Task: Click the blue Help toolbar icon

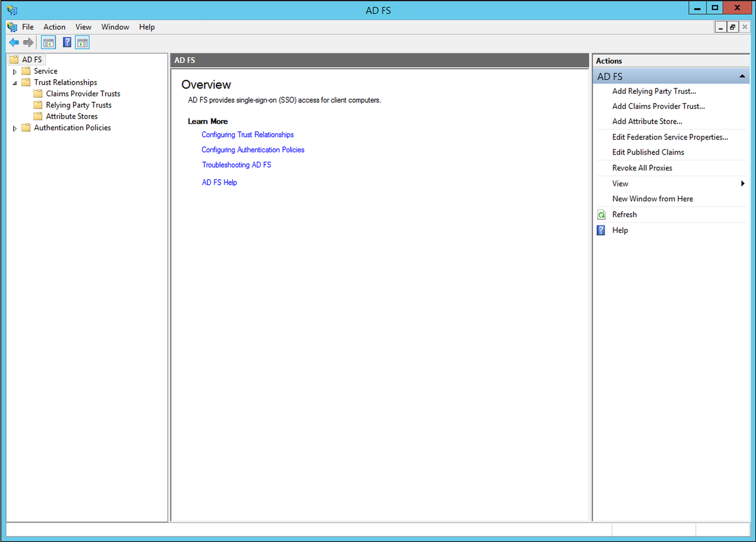Action: point(67,42)
